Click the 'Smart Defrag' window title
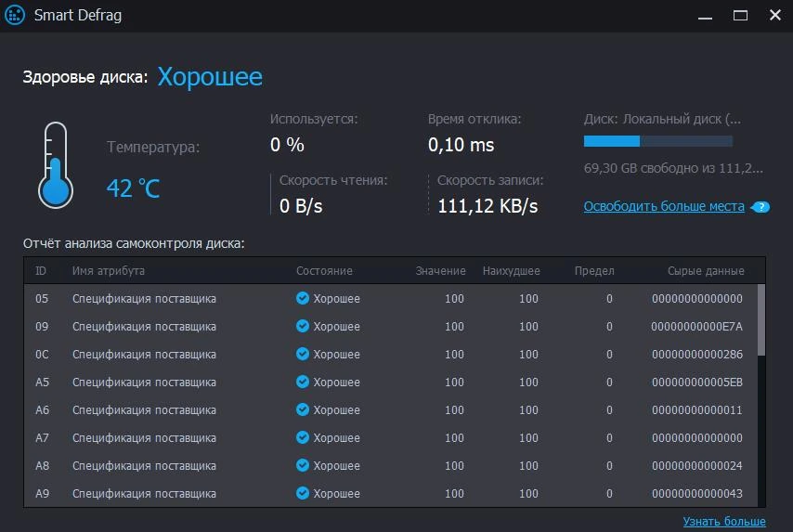The height and width of the screenshot is (532, 793). pyautogui.click(x=78, y=15)
